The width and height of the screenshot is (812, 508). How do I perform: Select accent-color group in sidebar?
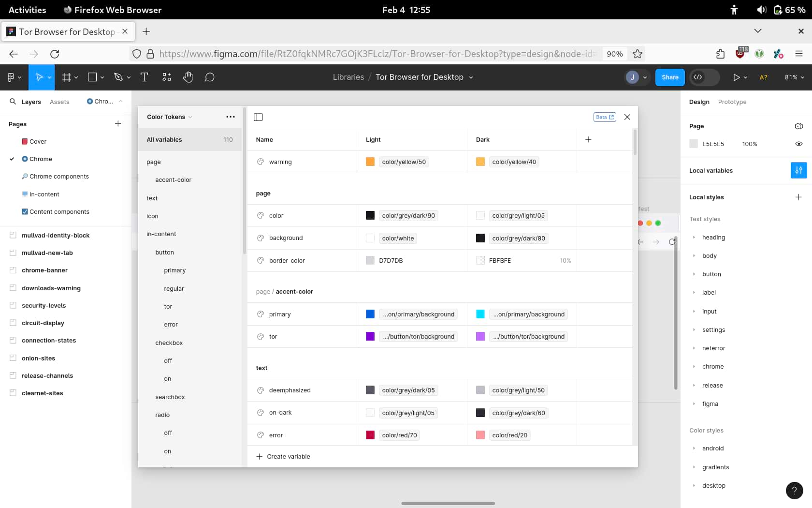(x=173, y=180)
